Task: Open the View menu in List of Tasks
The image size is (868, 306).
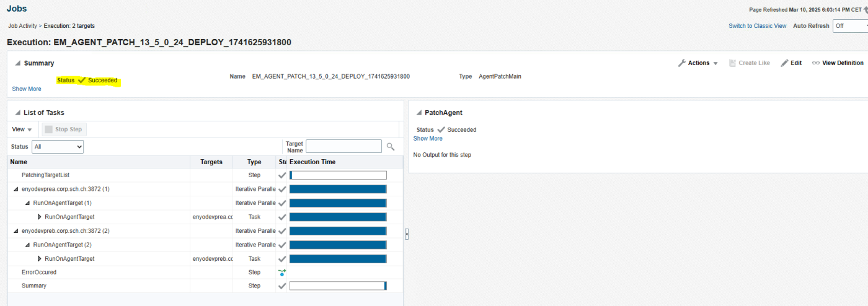Action: [x=22, y=129]
